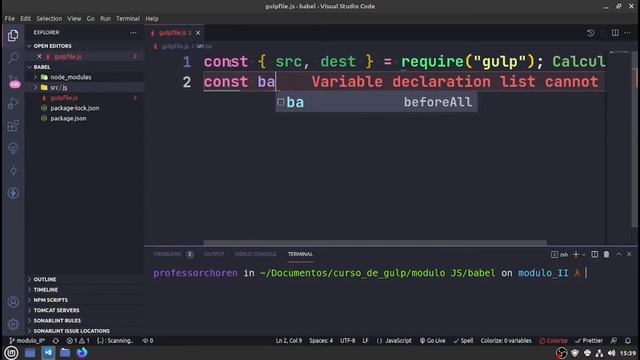Open the Accounts menu icon
Viewport: 640px width, 360px height.
pos(13,302)
